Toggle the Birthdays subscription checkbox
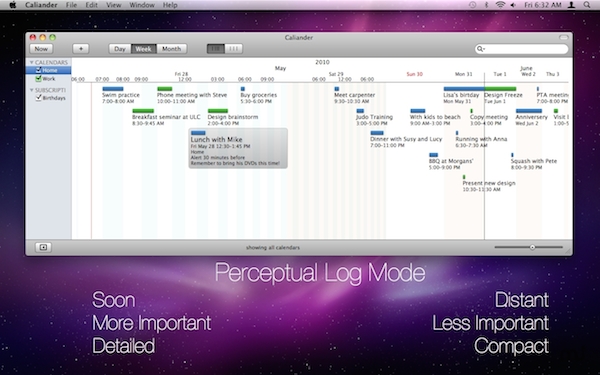 (38, 98)
